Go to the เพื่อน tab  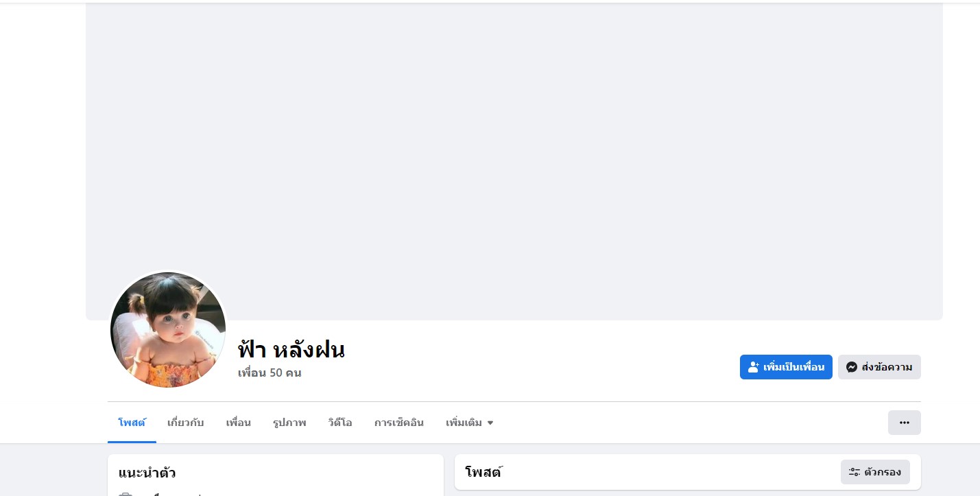(239, 423)
